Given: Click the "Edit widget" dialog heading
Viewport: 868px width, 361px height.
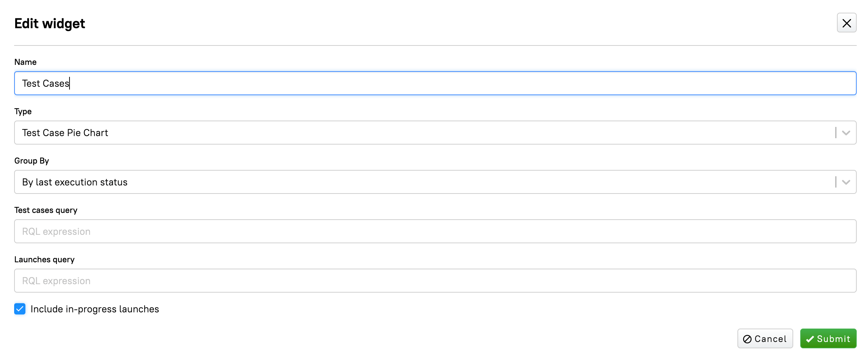Looking at the screenshot, I should [50, 24].
